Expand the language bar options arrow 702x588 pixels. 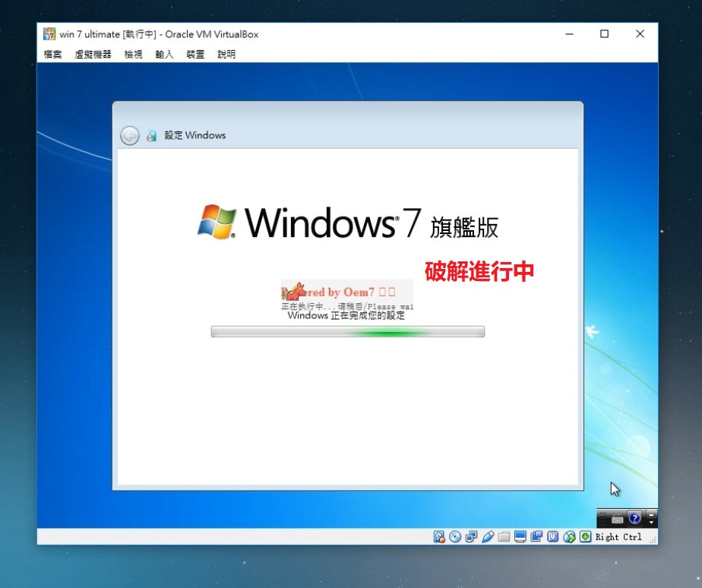coord(651,523)
